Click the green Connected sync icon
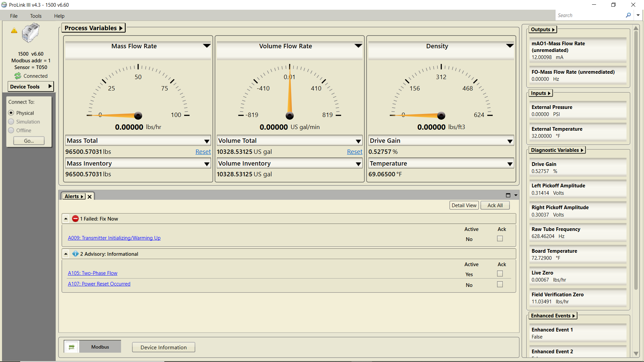The width and height of the screenshot is (644, 362). (18, 76)
